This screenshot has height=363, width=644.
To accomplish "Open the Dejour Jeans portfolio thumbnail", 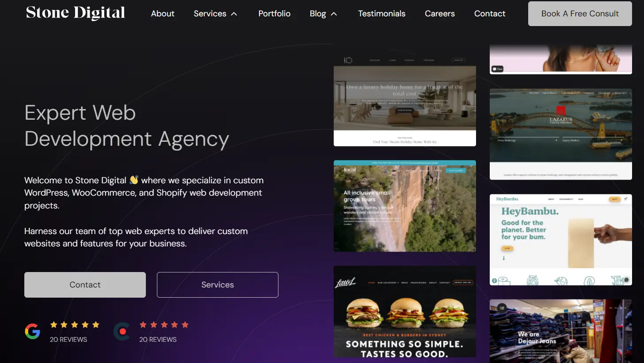I will pos(561,331).
